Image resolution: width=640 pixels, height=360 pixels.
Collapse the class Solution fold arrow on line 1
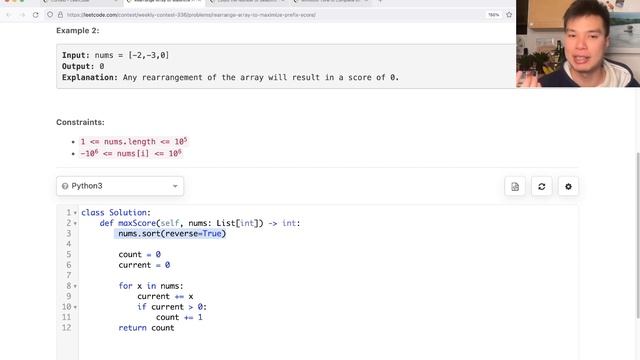[75, 213]
